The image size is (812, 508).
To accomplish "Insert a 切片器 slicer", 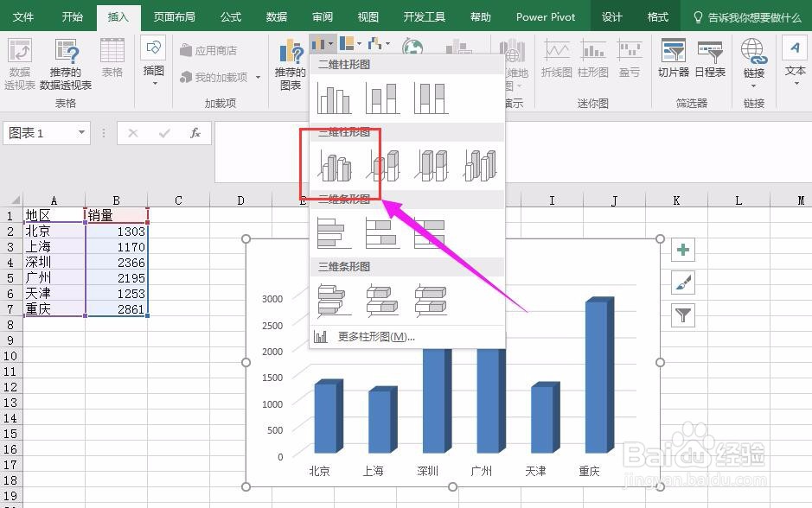I will [x=674, y=58].
